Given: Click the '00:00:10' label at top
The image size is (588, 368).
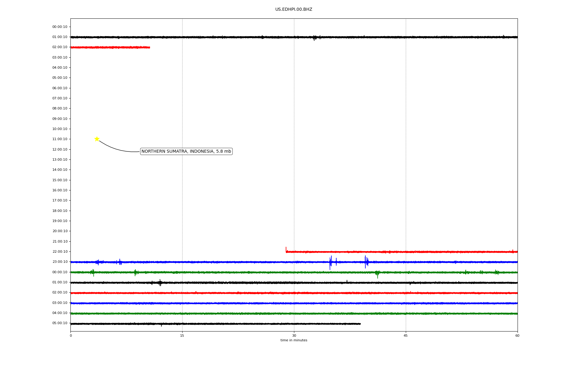Looking at the screenshot, I should tap(60, 27).
